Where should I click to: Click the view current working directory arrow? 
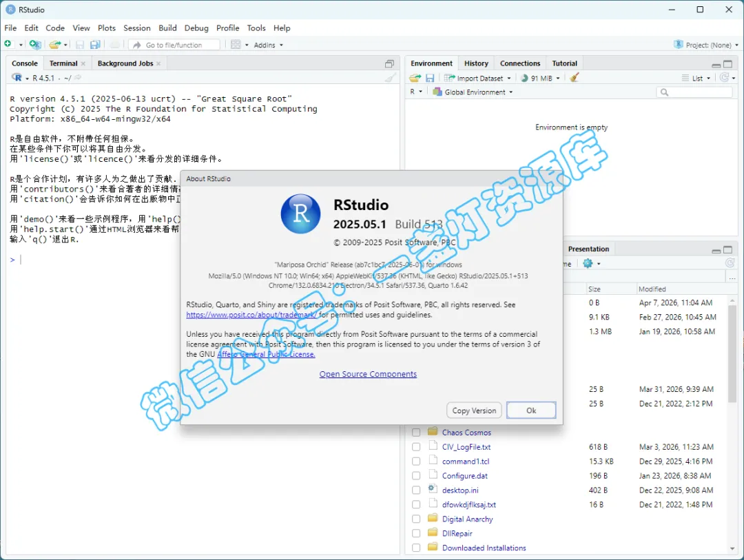[x=78, y=77]
